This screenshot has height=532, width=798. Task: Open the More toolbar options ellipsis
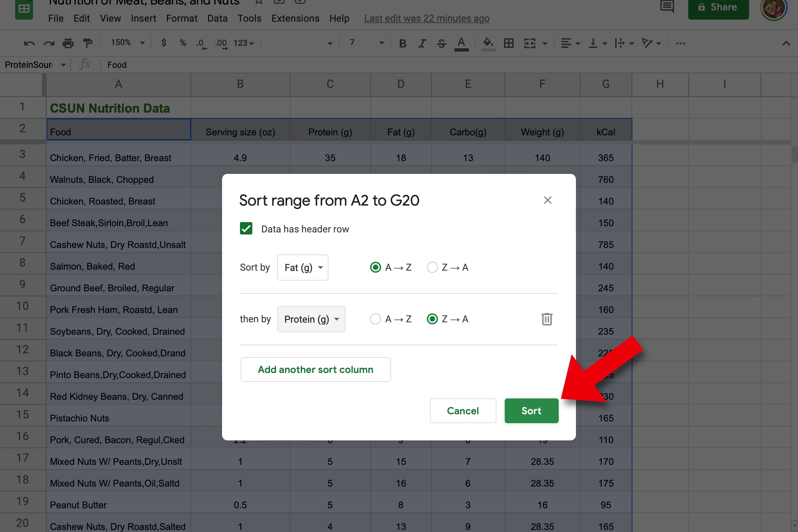click(x=680, y=43)
